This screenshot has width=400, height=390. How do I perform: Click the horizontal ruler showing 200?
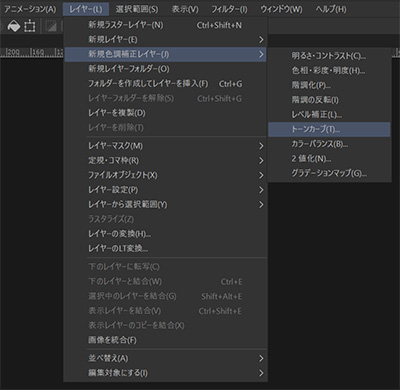[x=32, y=53]
